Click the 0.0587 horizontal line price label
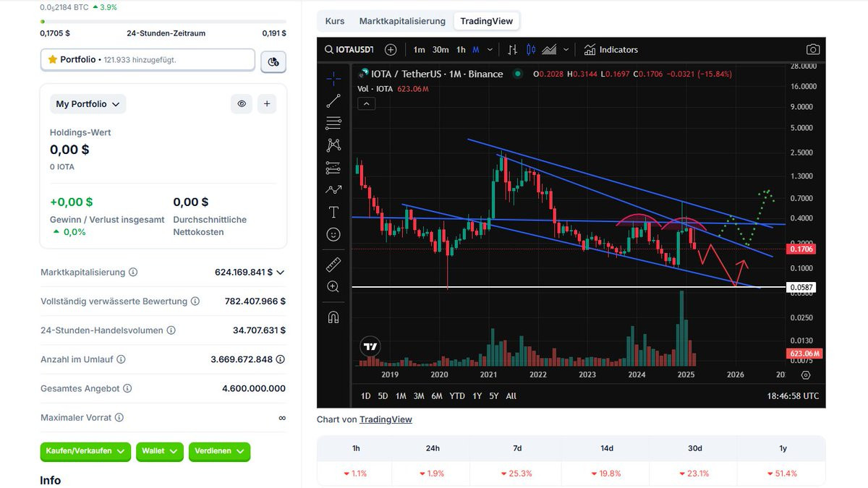Viewport: 868px width, 488px height. [x=803, y=288]
